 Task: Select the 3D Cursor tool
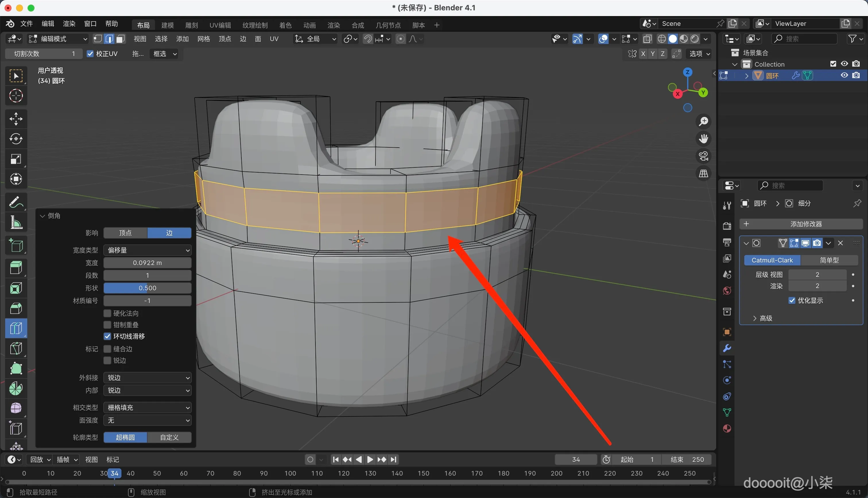16,96
